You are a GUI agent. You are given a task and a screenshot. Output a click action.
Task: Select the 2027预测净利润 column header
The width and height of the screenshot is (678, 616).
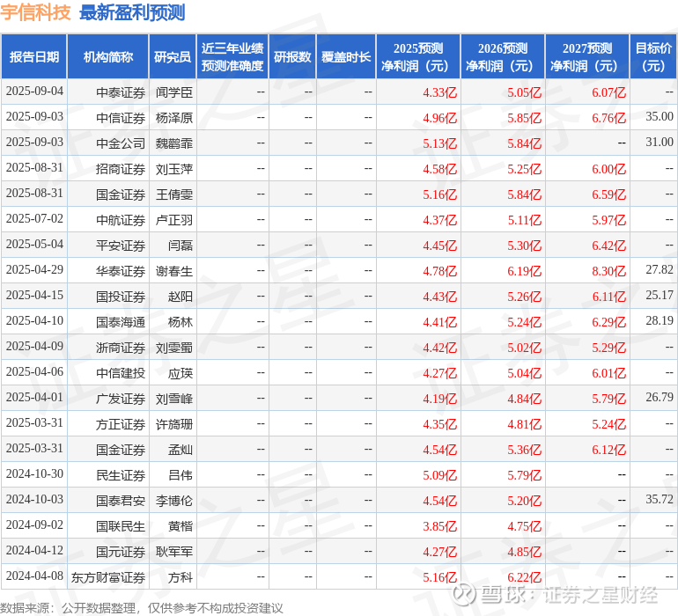[587, 56]
